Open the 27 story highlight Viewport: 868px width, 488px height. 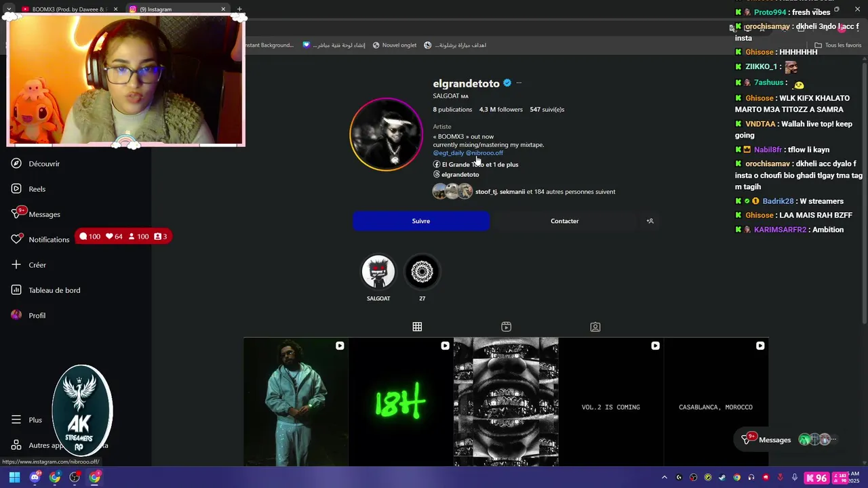point(422,272)
